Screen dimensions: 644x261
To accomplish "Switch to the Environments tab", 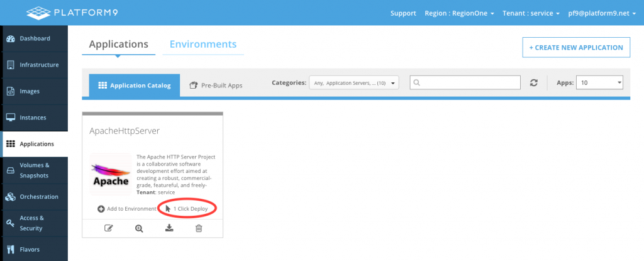I will (203, 44).
